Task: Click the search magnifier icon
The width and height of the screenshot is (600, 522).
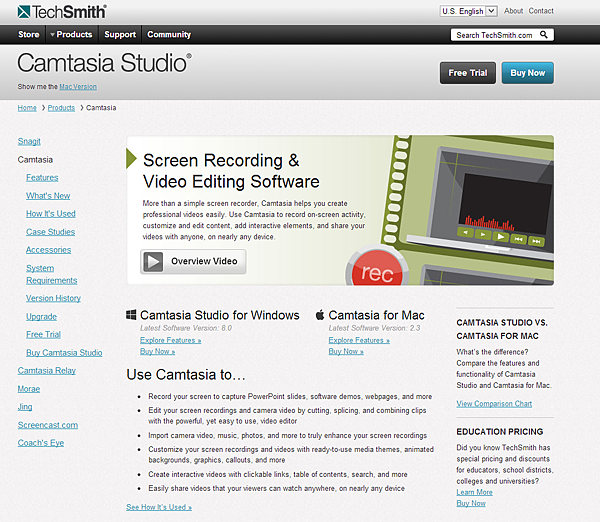Action: coord(544,35)
